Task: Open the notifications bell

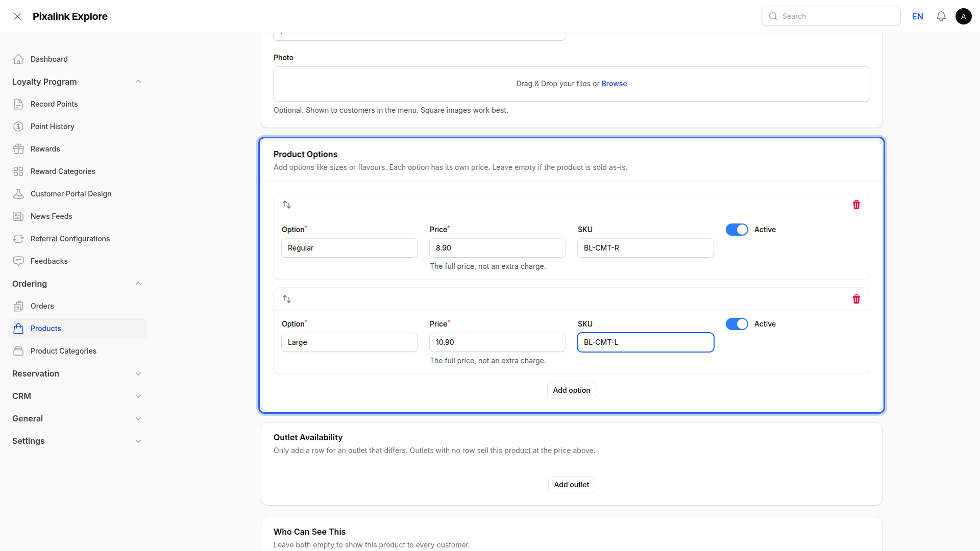Action: (941, 16)
